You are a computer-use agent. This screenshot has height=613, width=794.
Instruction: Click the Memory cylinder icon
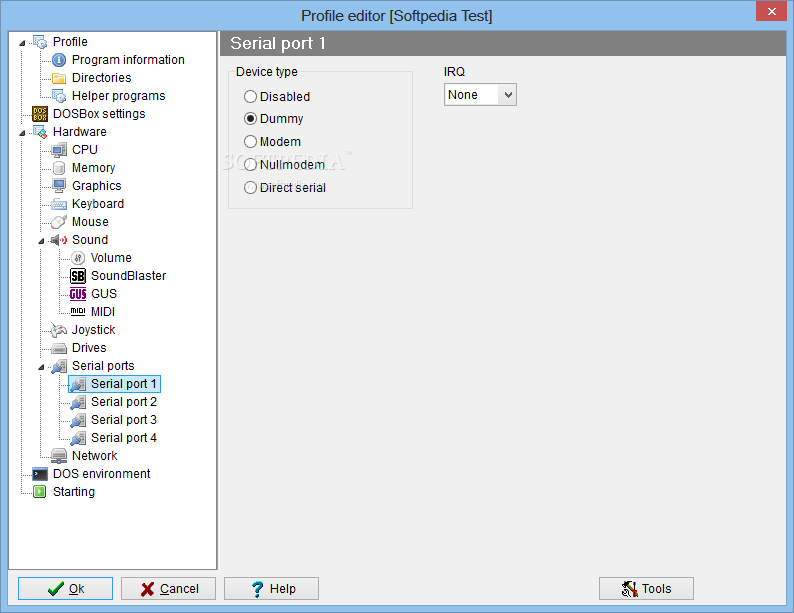tap(59, 168)
